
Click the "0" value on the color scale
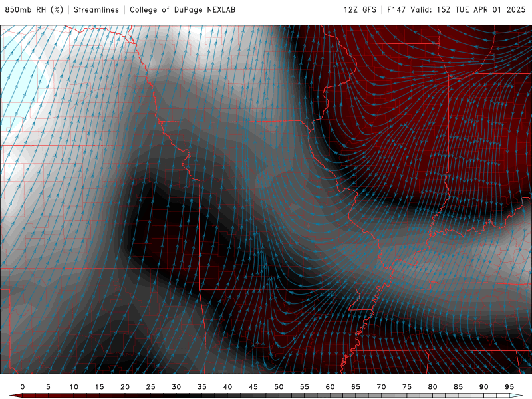[23, 387]
